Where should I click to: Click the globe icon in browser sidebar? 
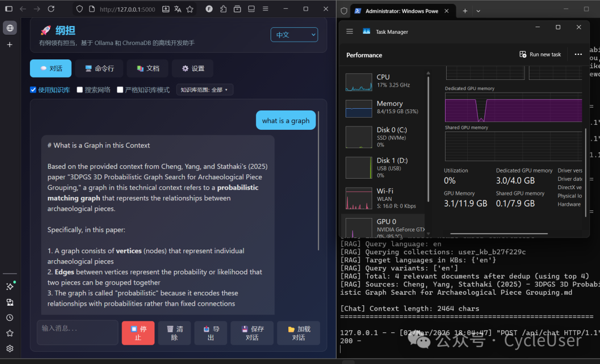[x=10, y=28]
